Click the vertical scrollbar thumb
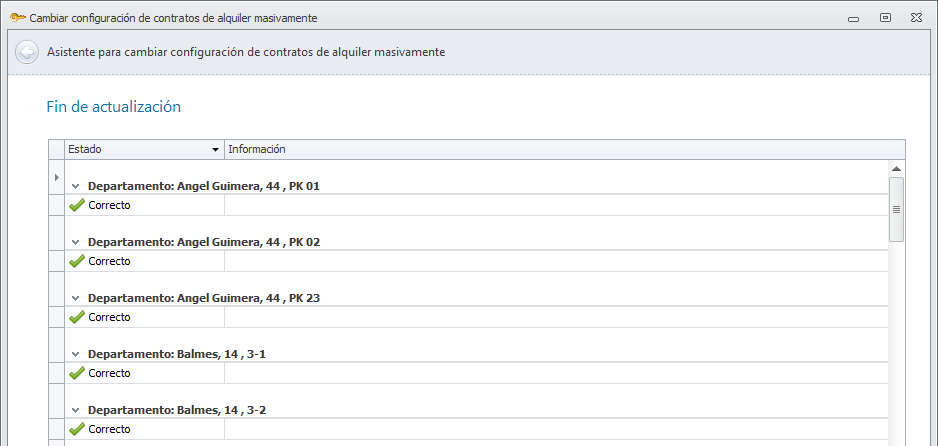The width and height of the screenshot is (938, 446). (x=896, y=209)
